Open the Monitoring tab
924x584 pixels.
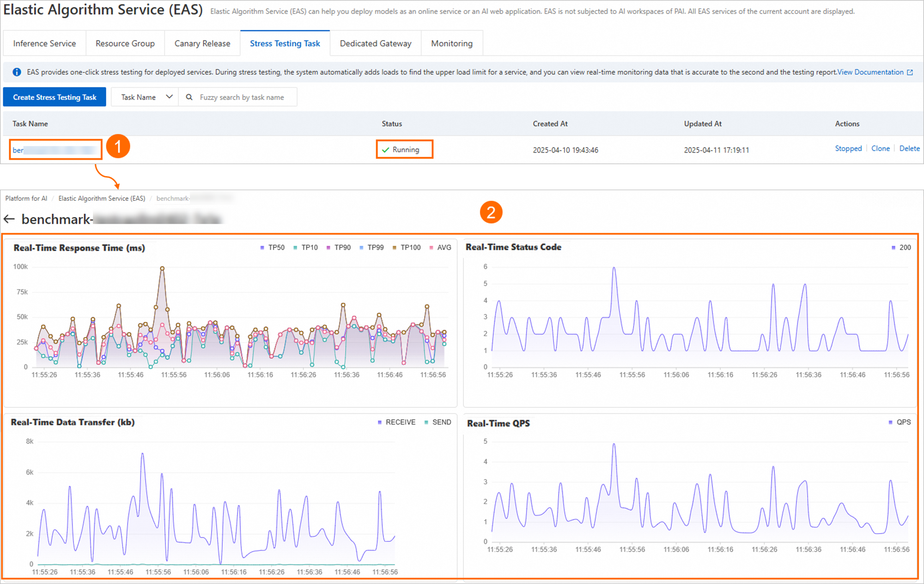[x=451, y=43]
